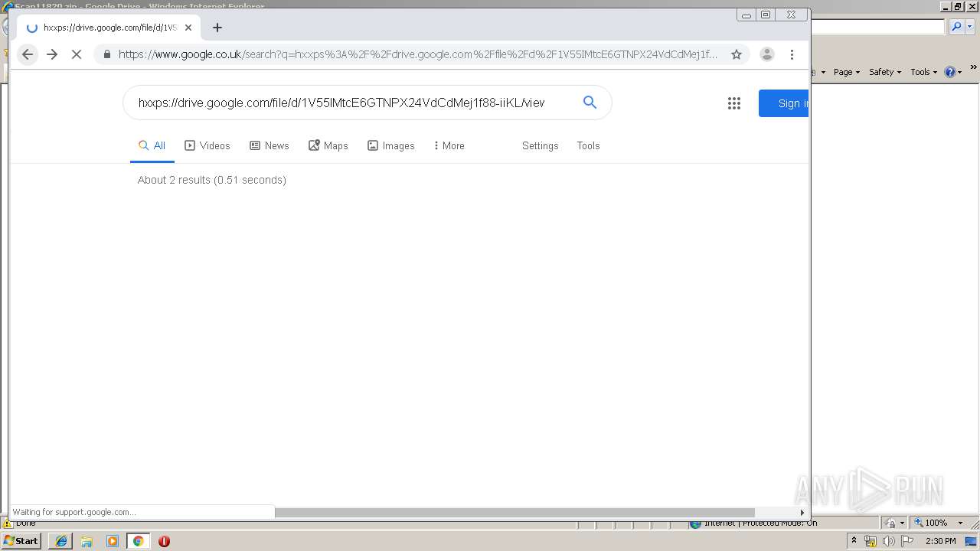Switch to Videos results tab
Image resolution: width=980 pixels, height=551 pixels.
[x=207, y=145]
